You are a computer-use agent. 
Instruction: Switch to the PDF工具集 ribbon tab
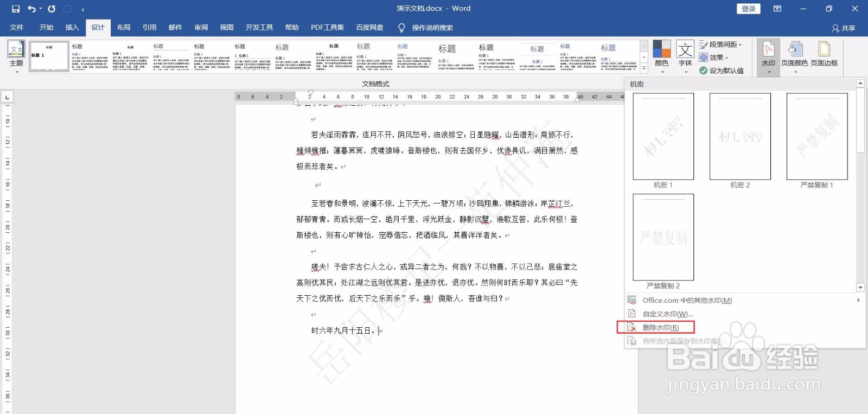[x=327, y=28]
